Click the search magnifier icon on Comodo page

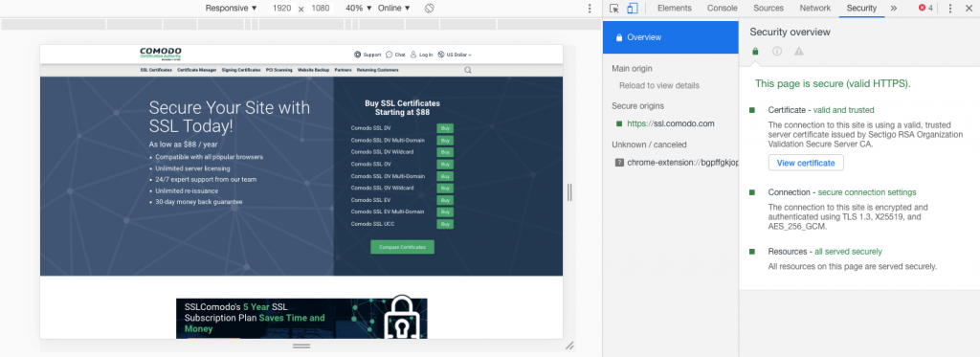pyautogui.click(x=467, y=70)
